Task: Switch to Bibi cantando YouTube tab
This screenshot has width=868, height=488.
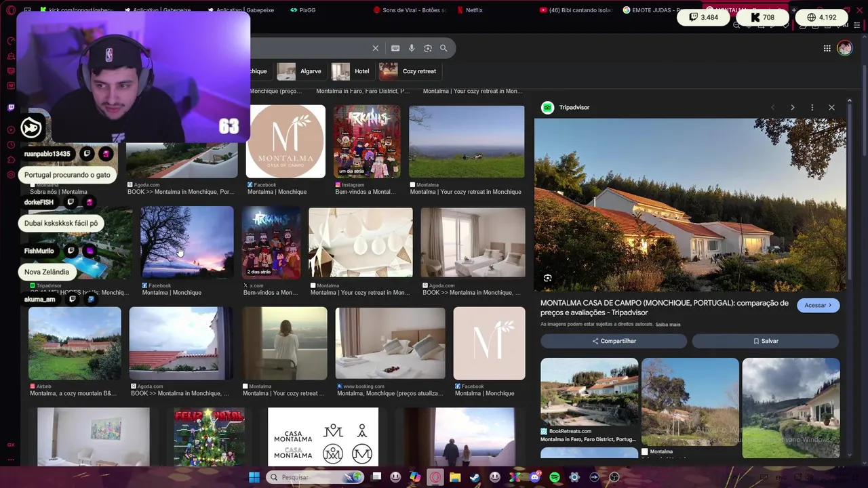Action: [576, 10]
